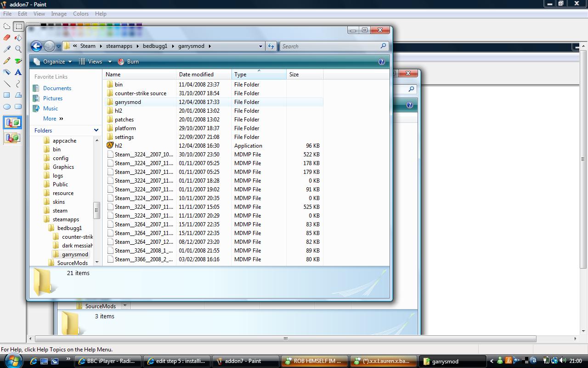
Task: Open the Pictures favorite link
Action: click(53, 98)
